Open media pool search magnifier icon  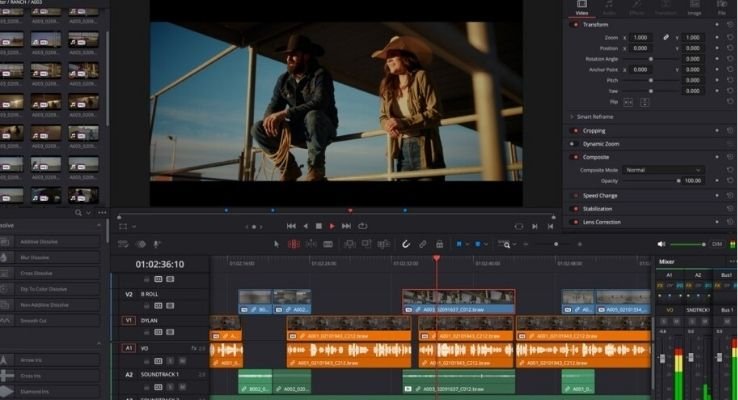point(78,213)
